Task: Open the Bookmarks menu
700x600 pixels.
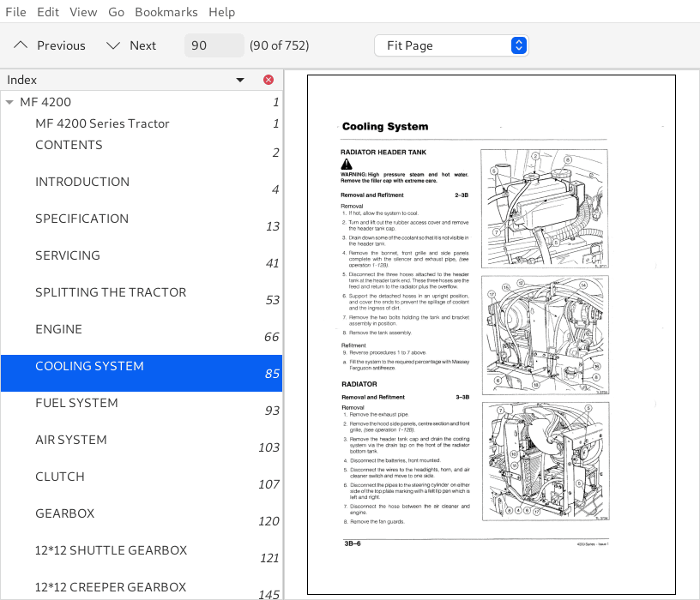Action: pos(166,12)
